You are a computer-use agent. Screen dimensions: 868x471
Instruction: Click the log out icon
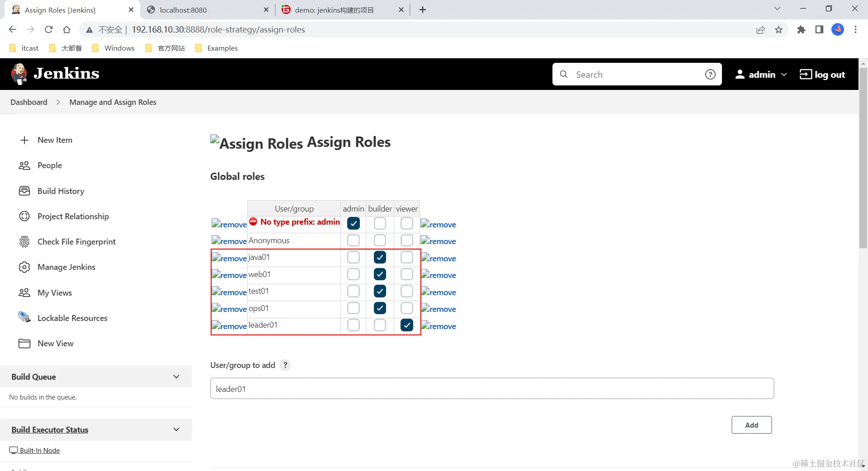click(x=806, y=74)
